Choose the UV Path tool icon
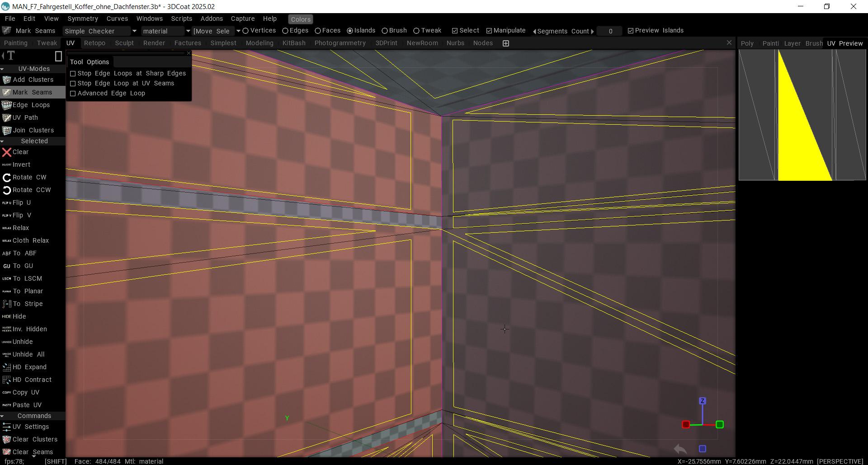Screen dimensions: 868x465 6,118
